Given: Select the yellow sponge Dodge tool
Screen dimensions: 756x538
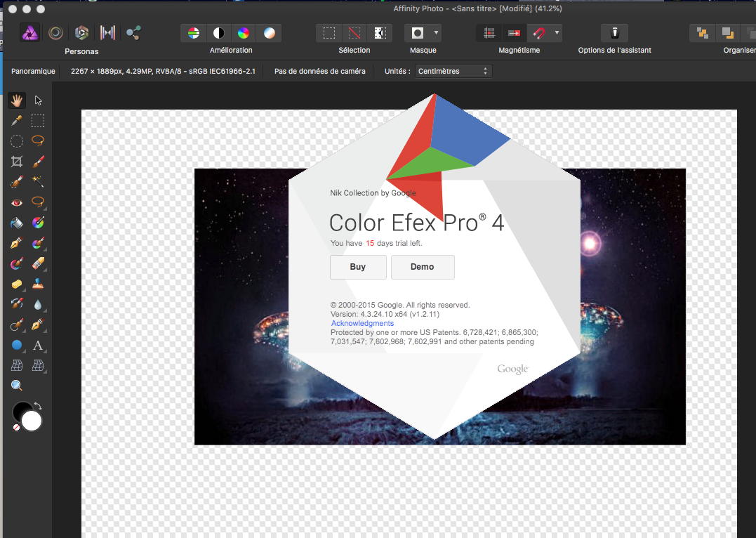Looking at the screenshot, I should tap(17, 284).
